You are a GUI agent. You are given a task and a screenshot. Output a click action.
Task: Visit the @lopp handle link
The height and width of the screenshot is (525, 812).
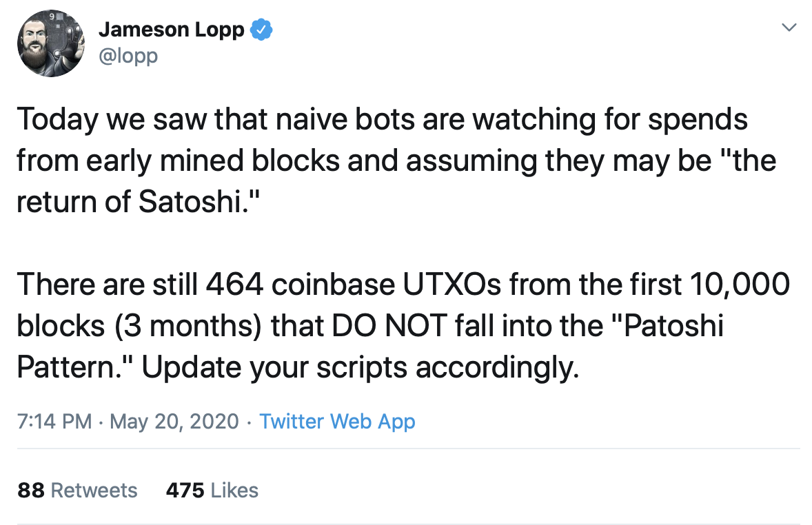click(128, 56)
